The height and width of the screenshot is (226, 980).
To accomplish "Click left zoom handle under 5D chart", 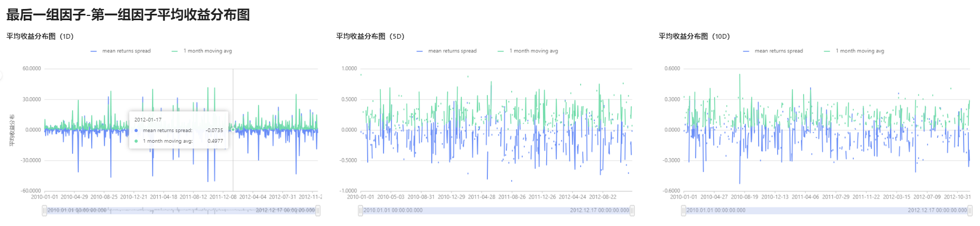I will pyautogui.click(x=361, y=211).
